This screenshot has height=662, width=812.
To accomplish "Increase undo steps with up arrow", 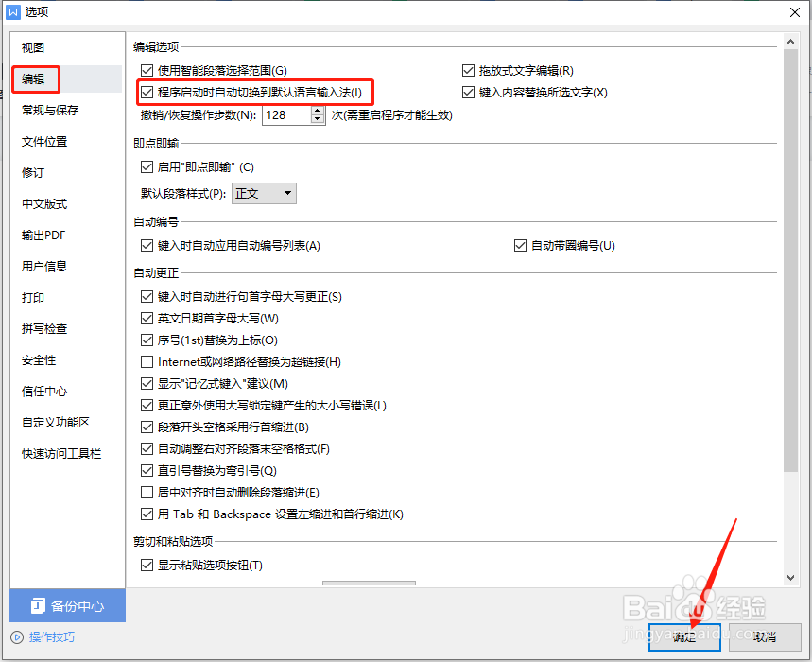I will tap(318, 111).
